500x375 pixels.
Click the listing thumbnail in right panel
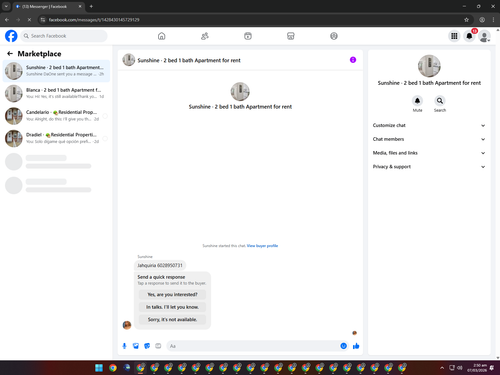429,66
